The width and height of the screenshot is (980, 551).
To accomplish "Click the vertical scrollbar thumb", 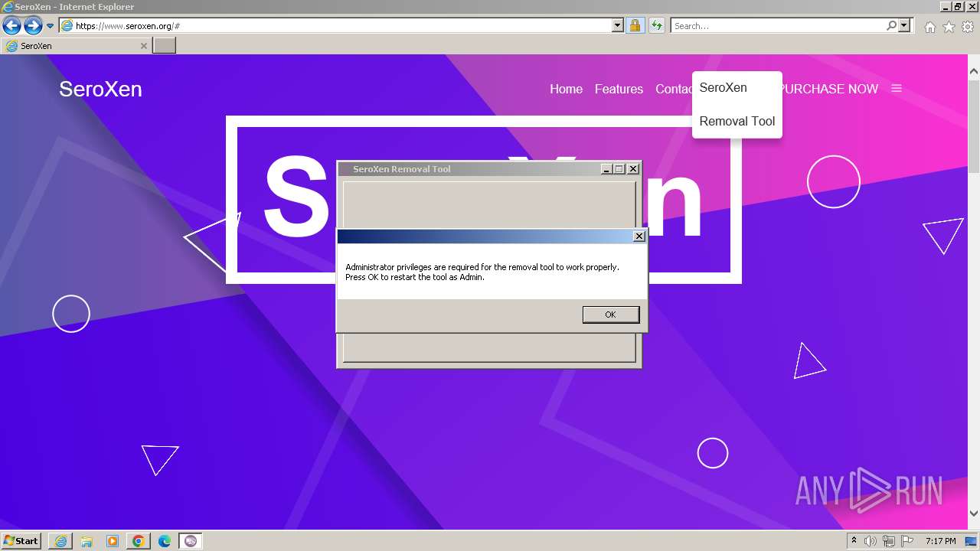I will click(x=974, y=127).
